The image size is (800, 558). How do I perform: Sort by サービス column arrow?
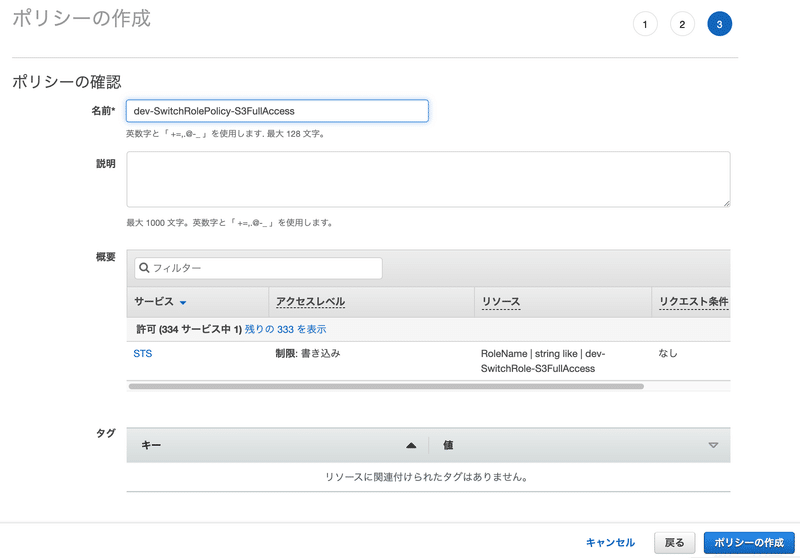coord(183,302)
